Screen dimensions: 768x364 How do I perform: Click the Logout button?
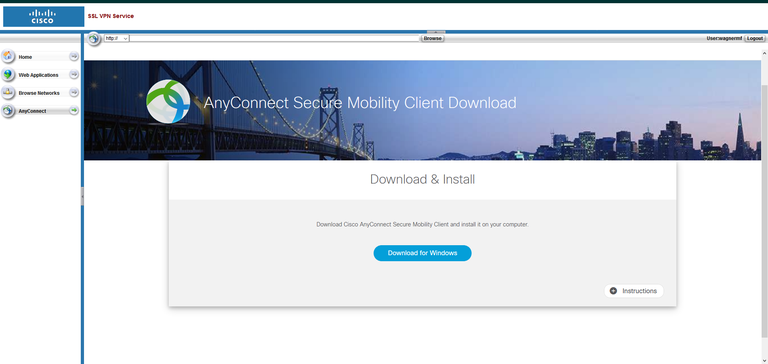pyautogui.click(x=755, y=38)
